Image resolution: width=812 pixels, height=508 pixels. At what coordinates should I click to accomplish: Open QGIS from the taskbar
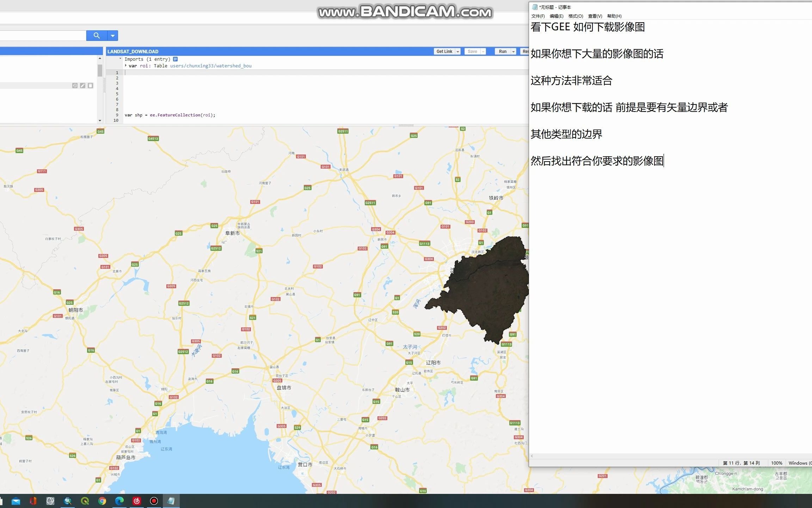(85, 501)
